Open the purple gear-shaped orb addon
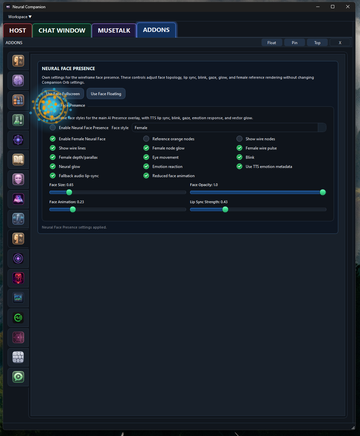The width and height of the screenshot is (360, 436). click(x=18, y=140)
